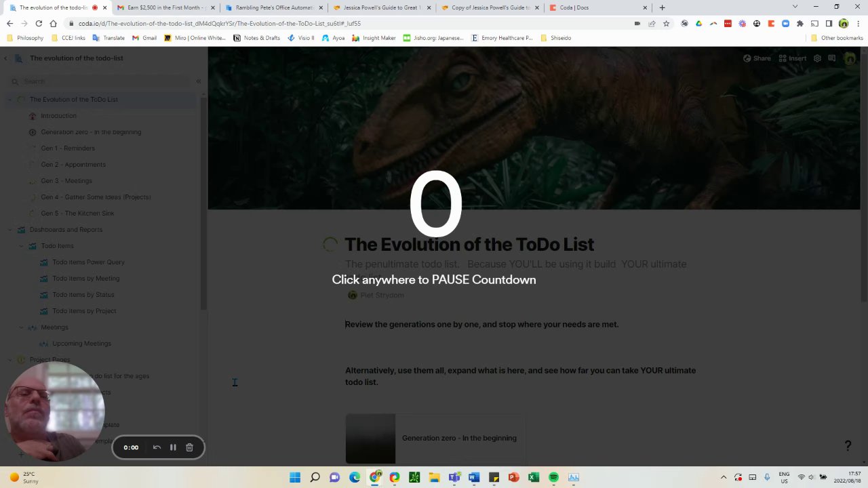This screenshot has height=488, width=868.
Task: Open the Chrome three-dot menu
Action: 858,23
